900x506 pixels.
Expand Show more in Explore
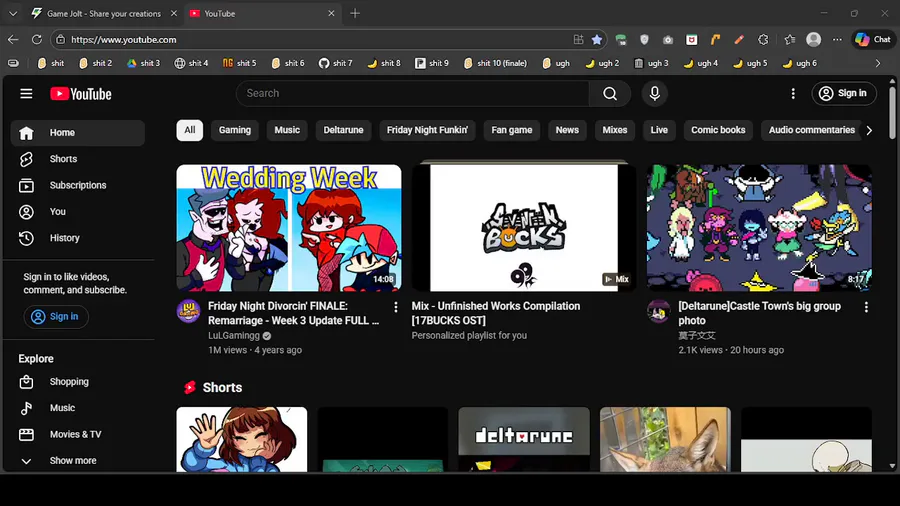coord(78,461)
